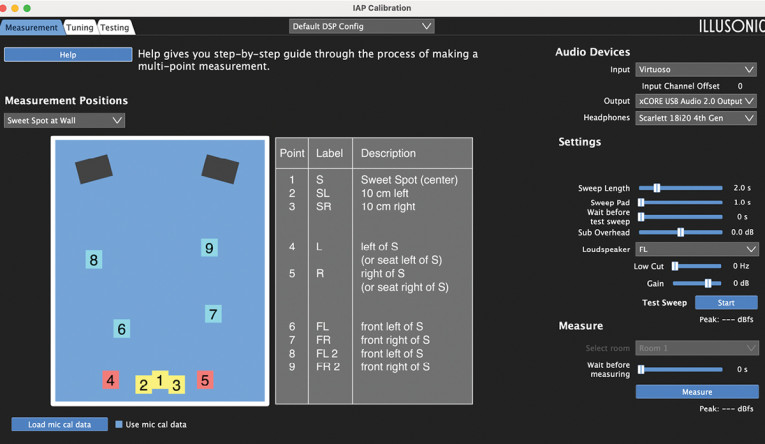Click the Load mic cal data button
Screen dimensions: 765x444
[59, 424]
